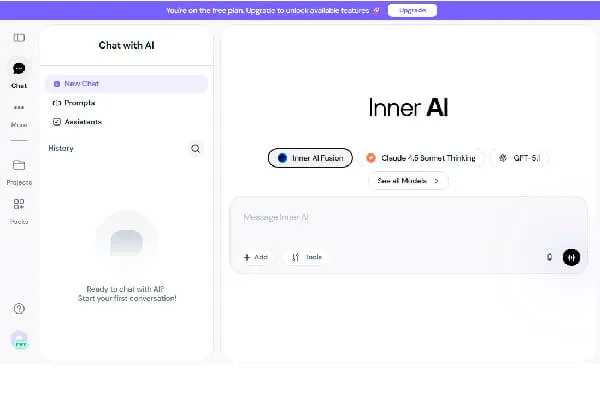Screen dimensions: 600x400
Task: Click the Upgrade button in banner
Action: (412, 10)
